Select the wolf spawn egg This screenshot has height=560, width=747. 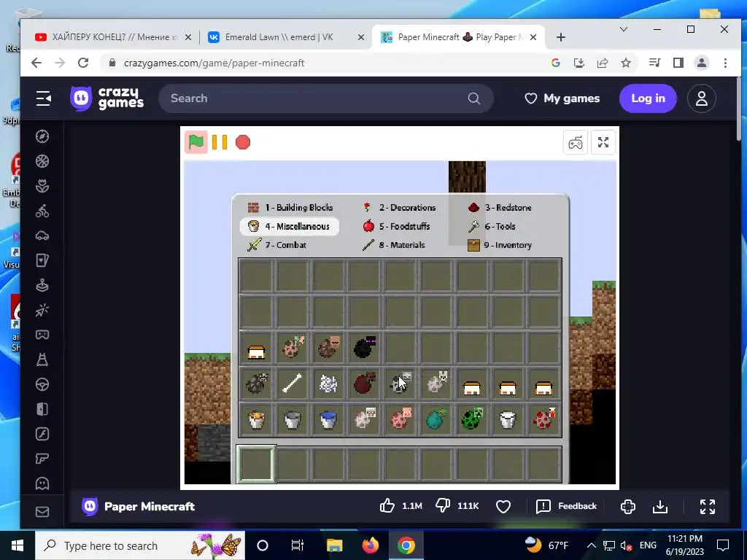click(x=437, y=382)
